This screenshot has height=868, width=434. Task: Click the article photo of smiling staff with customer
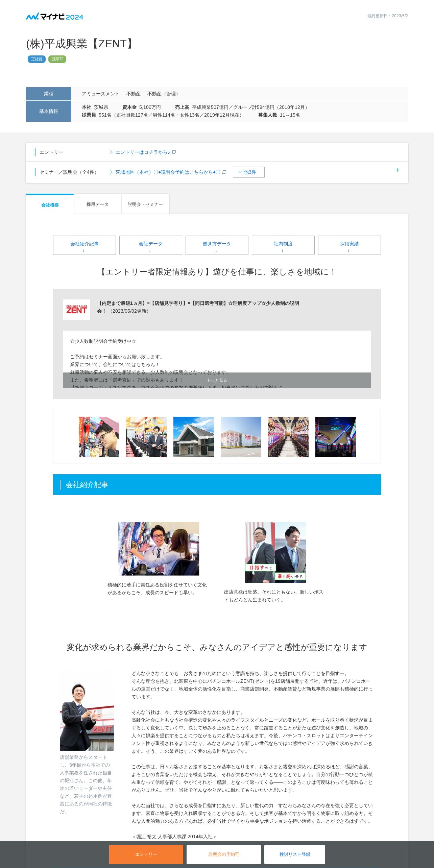pyautogui.click(x=159, y=549)
